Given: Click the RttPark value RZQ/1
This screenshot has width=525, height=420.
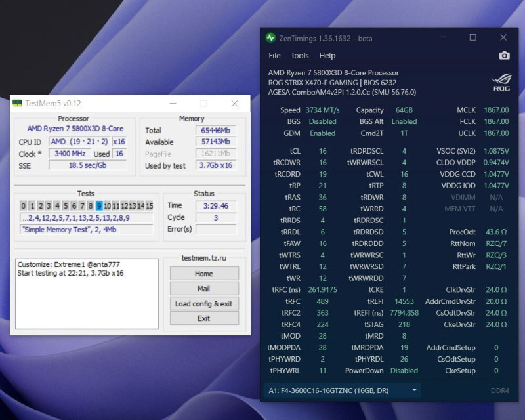Looking at the screenshot, I should point(496,266).
